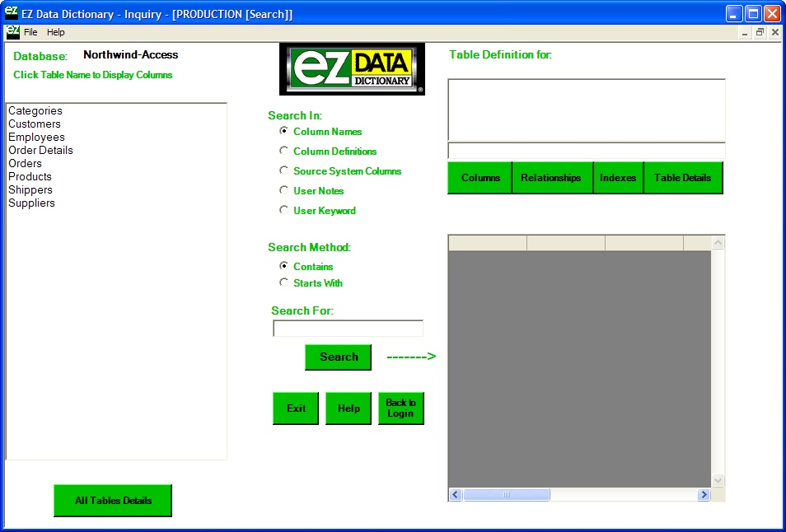Click the grid's scroll down arrow
The height and width of the screenshot is (532, 786).
[x=718, y=480]
